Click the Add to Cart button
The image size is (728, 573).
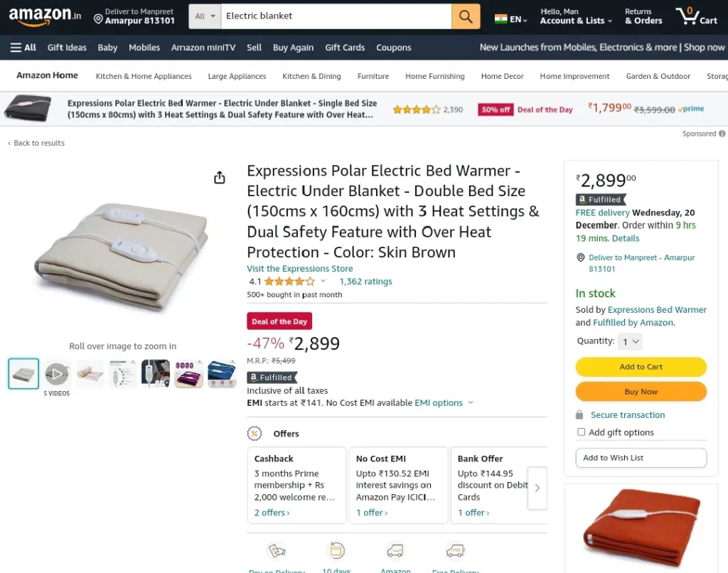click(641, 367)
